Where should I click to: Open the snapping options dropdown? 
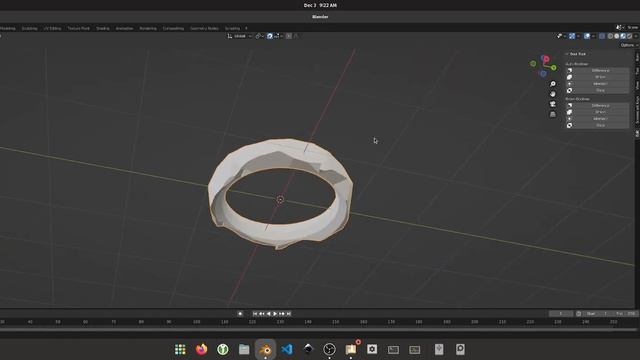[x=278, y=36]
